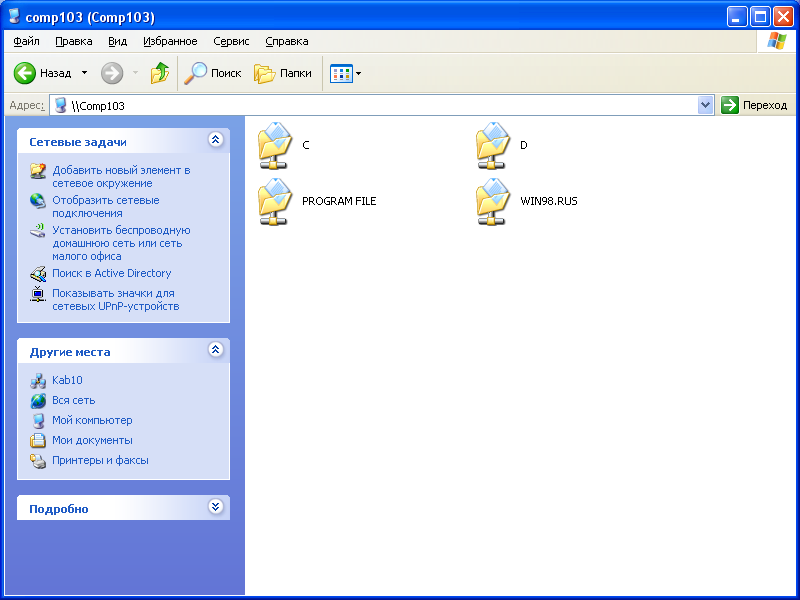Image resolution: width=800 pixels, height=600 pixels.
Task: Toggle the Папки folders pane
Action: point(283,73)
